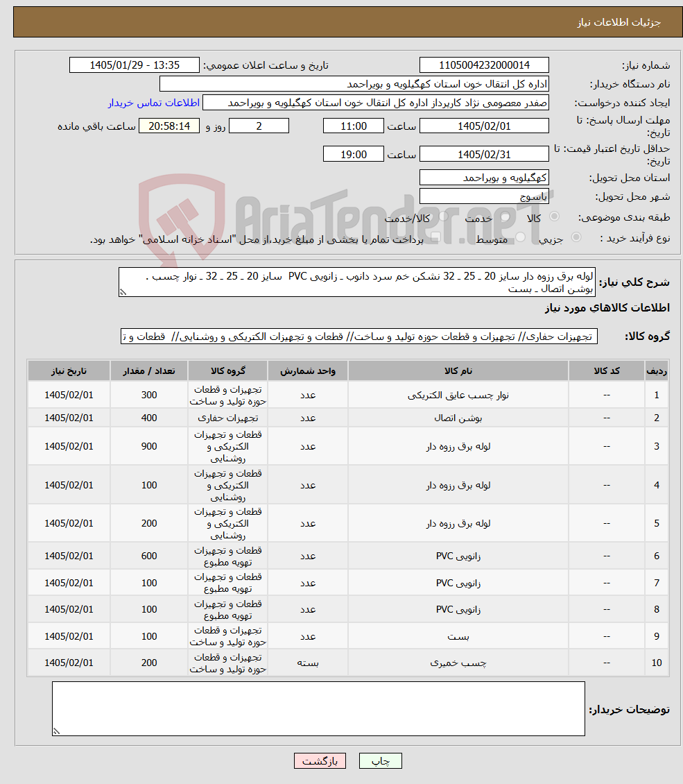Screen dimensions: 683x784
Task: Click the remaining time 20:58:14 field
Action: tap(169, 126)
